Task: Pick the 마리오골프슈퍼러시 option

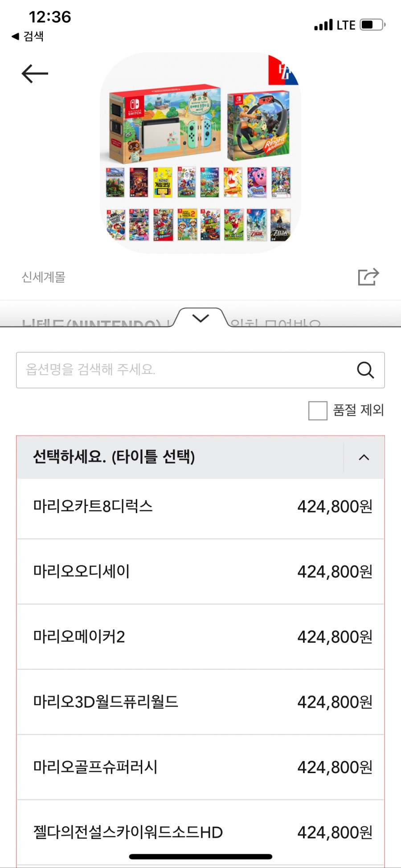Action: point(200,767)
